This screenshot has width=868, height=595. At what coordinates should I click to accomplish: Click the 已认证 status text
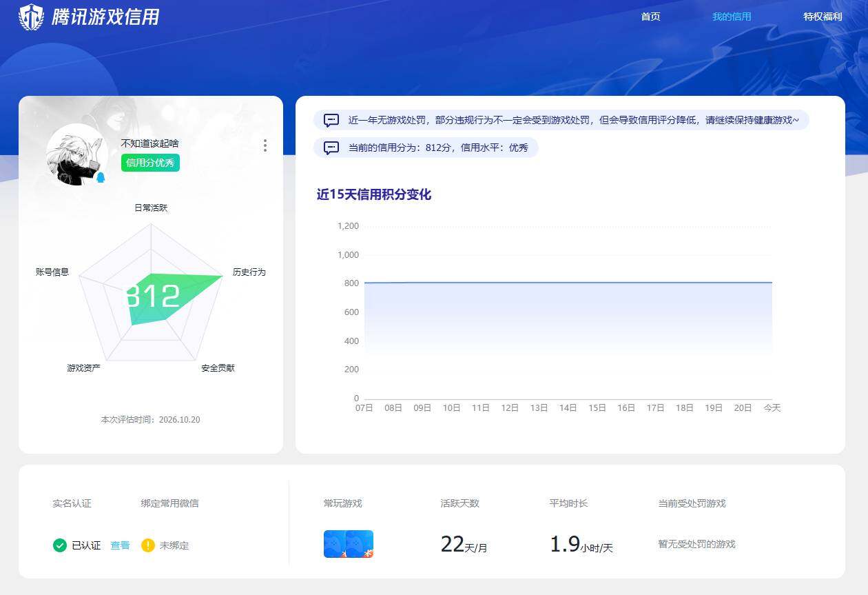(86, 545)
